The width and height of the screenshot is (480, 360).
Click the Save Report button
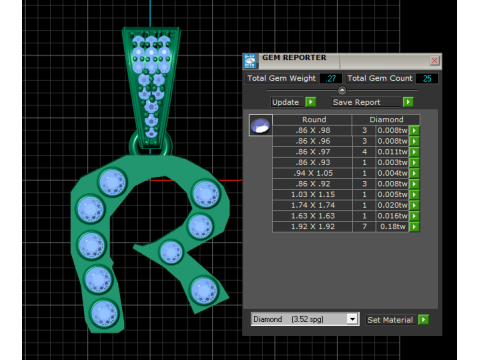tap(367, 102)
